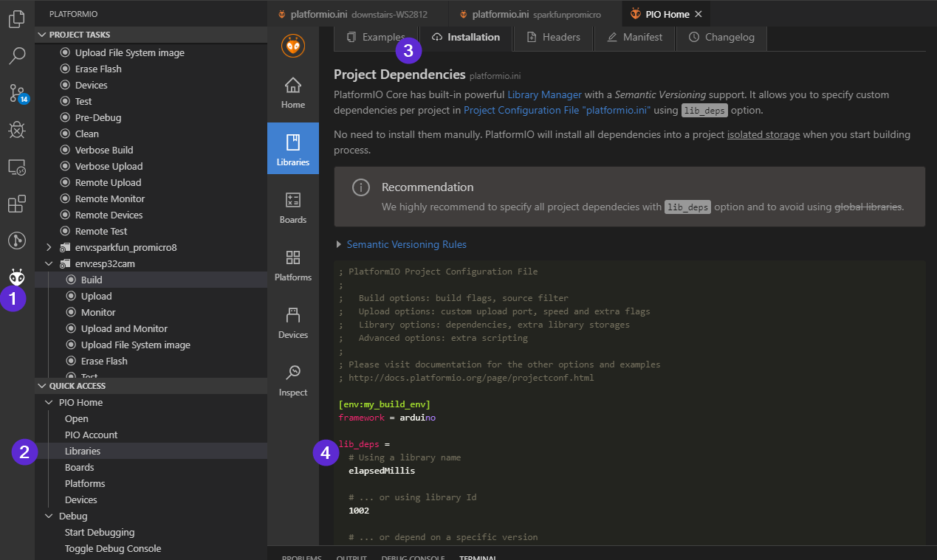
Task: Click the Inspect icon in PIO navigation
Action: click(x=292, y=378)
